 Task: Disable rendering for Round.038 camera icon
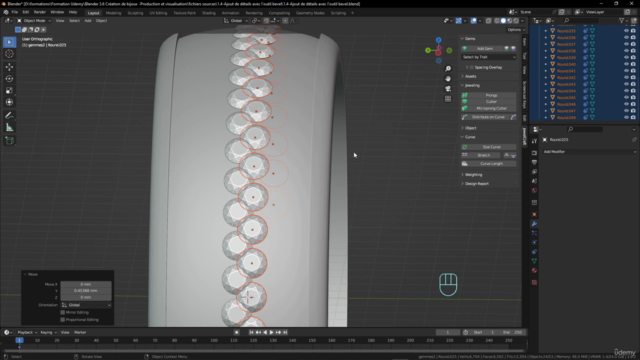(633, 51)
